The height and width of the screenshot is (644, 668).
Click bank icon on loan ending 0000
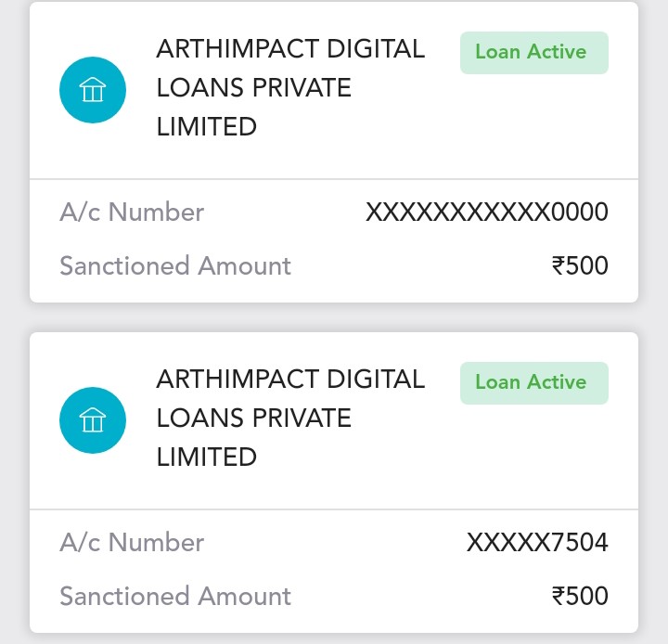click(93, 90)
